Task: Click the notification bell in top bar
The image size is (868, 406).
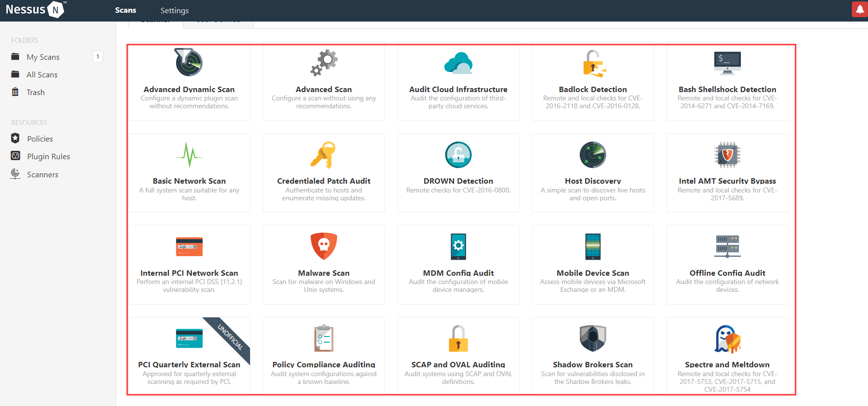Action: [860, 9]
